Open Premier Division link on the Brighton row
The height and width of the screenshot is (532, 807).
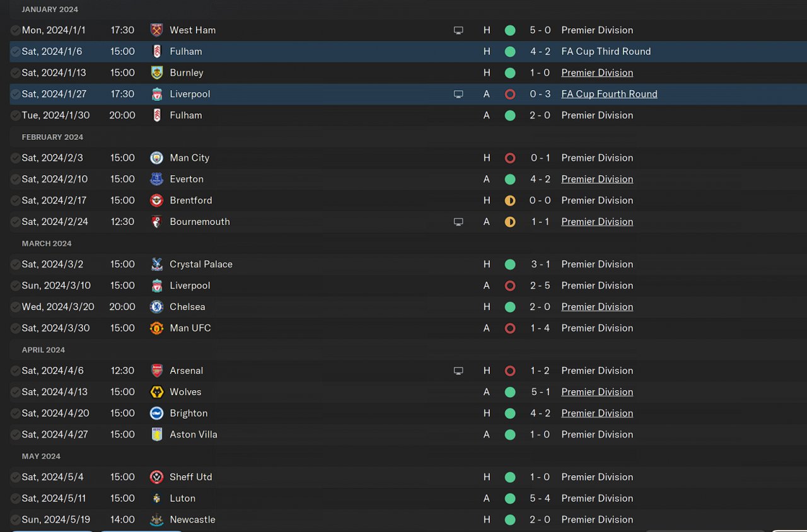[597, 413]
